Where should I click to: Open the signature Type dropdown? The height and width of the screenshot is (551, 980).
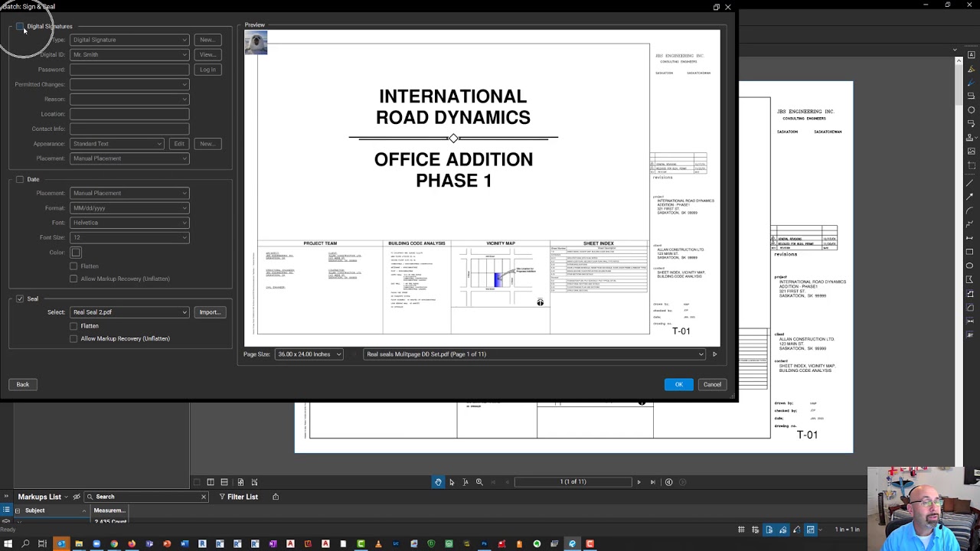tap(129, 40)
